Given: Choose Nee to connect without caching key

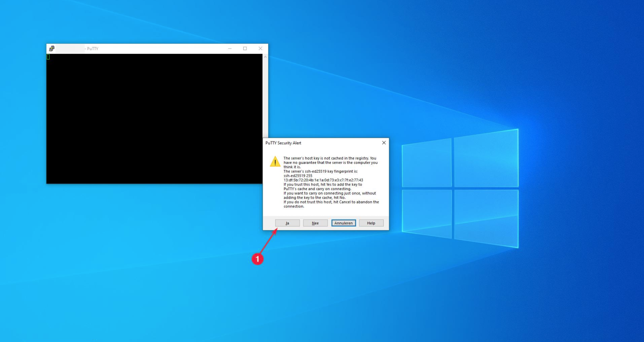Looking at the screenshot, I should click(x=315, y=223).
